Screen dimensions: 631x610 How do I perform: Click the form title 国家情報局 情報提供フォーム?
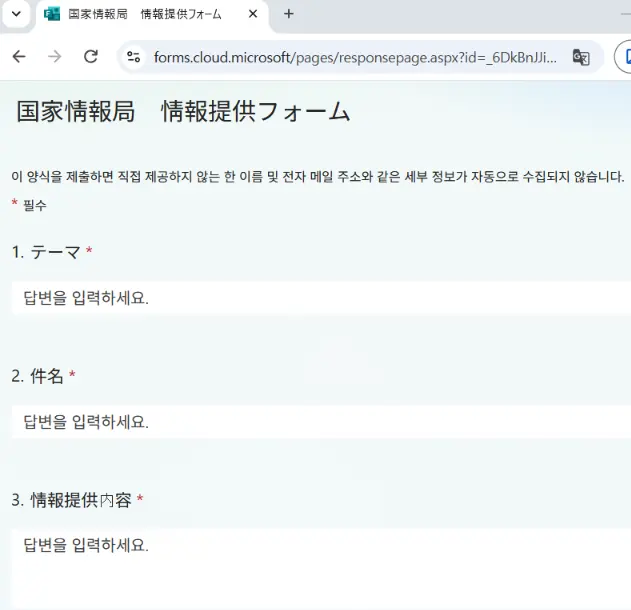[183, 111]
